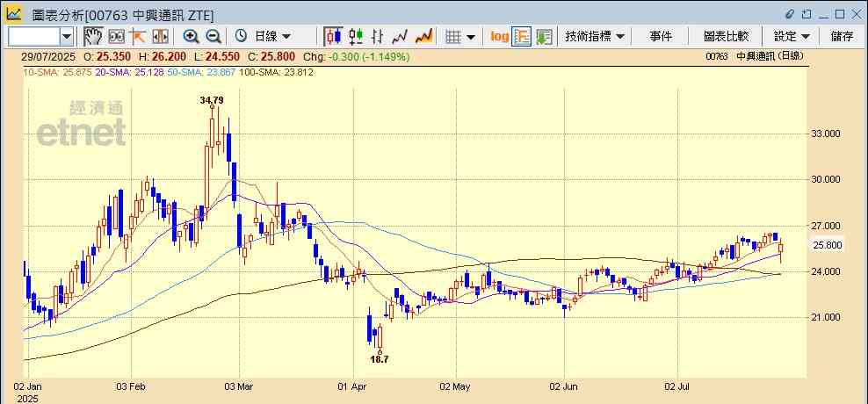Click the 03 Mar date axis label
The height and width of the screenshot is (404, 868).
click(x=239, y=386)
